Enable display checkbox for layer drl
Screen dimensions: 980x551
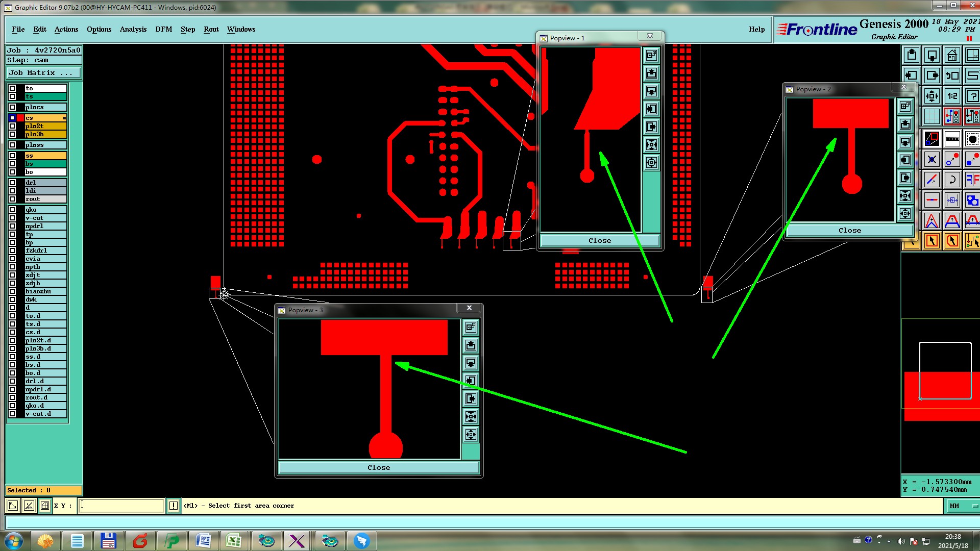click(12, 183)
